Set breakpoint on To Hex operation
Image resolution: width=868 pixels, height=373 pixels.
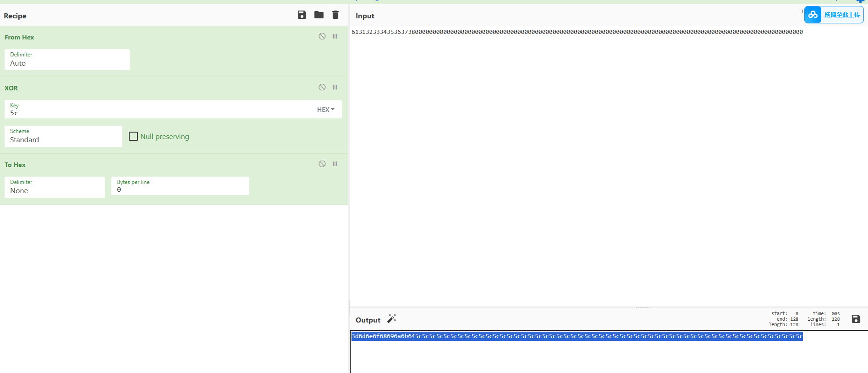click(x=335, y=164)
